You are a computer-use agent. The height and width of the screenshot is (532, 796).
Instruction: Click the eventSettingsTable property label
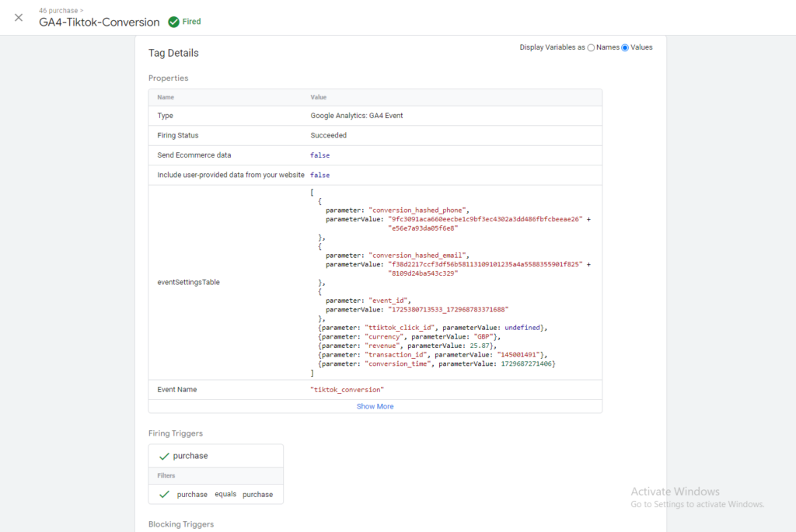coord(188,282)
